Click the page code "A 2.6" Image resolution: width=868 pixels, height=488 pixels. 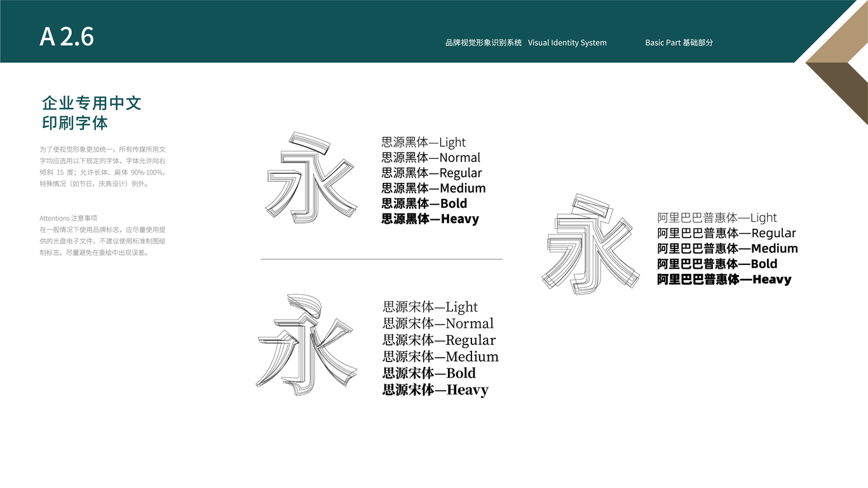[67, 37]
